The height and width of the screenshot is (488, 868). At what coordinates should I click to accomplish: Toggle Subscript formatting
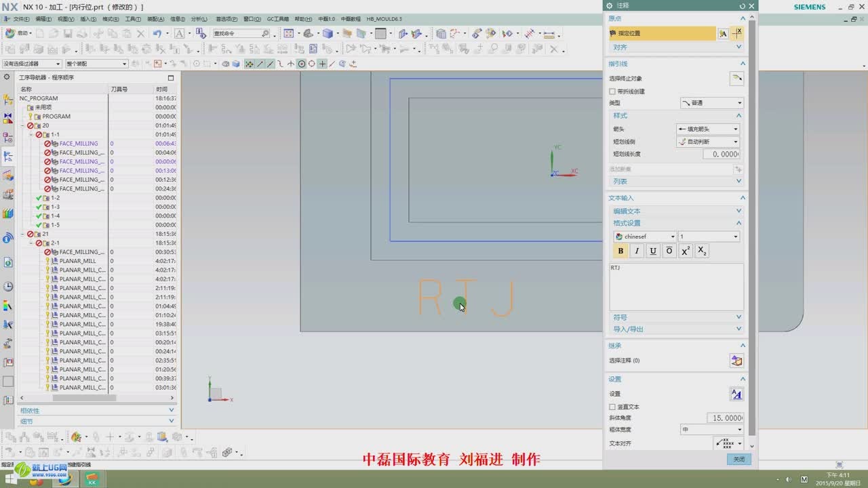pos(702,251)
